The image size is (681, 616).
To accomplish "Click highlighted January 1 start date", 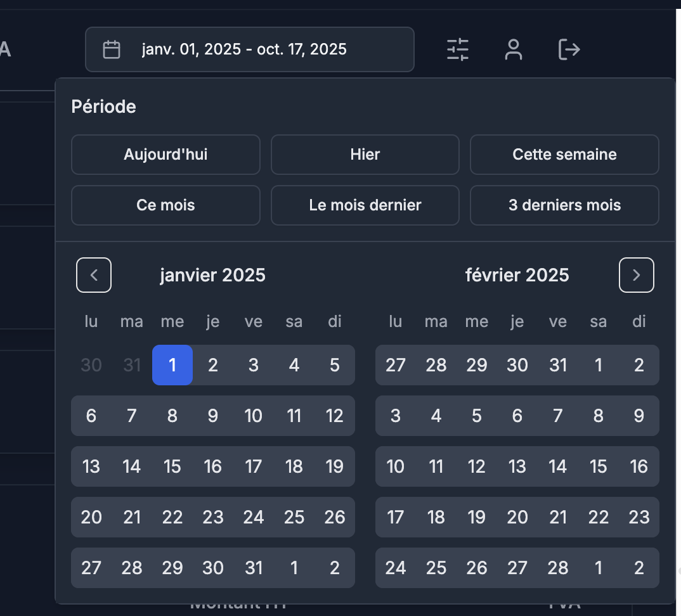I will 172,365.
